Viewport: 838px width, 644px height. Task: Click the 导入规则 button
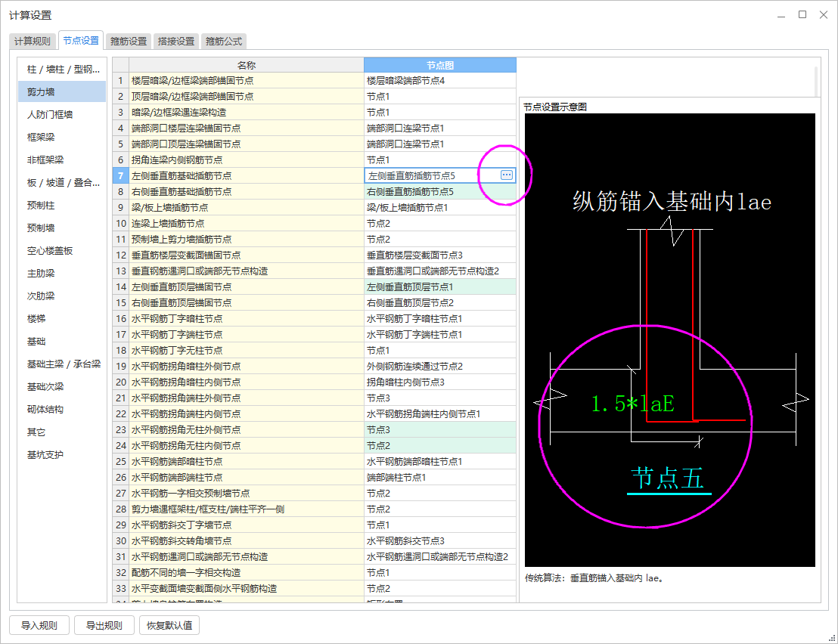pyautogui.click(x=39, y=625)
